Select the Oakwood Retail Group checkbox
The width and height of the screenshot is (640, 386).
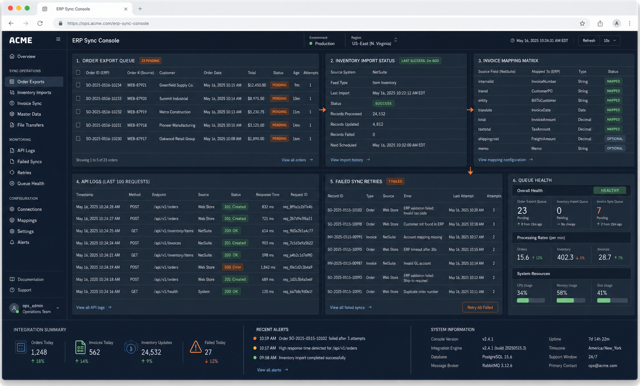pos(78,139)
